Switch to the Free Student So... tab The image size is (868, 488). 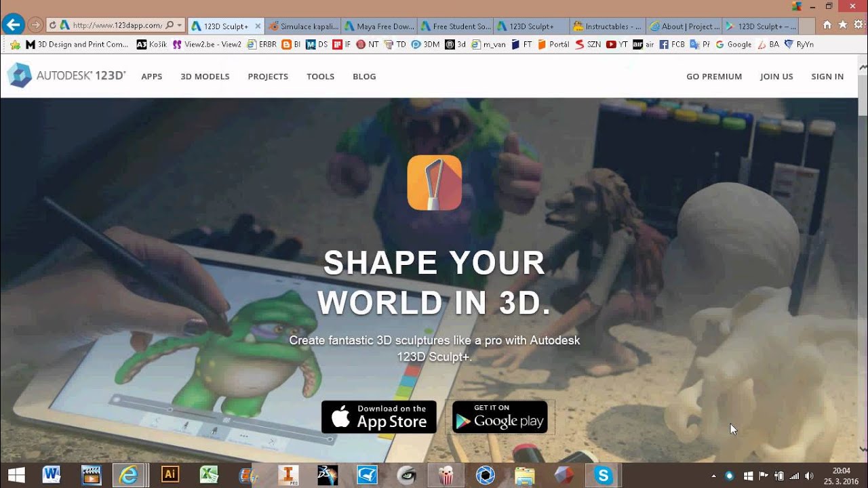(456, 26)
